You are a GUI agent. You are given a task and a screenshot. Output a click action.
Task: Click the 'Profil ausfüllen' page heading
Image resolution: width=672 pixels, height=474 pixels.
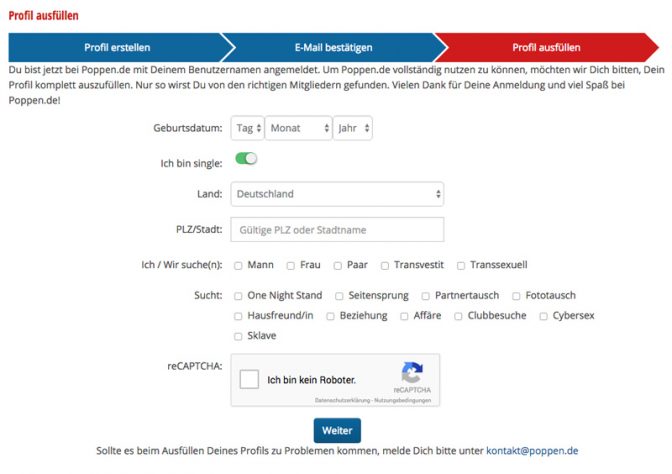pos(43,16)
